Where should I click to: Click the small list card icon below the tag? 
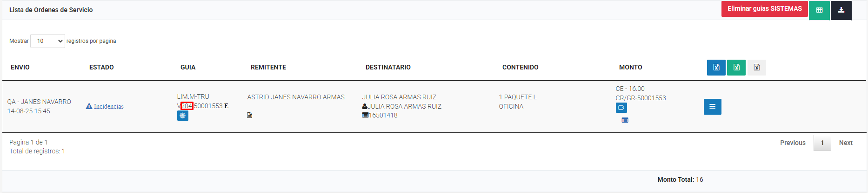(x=625, y=120)
